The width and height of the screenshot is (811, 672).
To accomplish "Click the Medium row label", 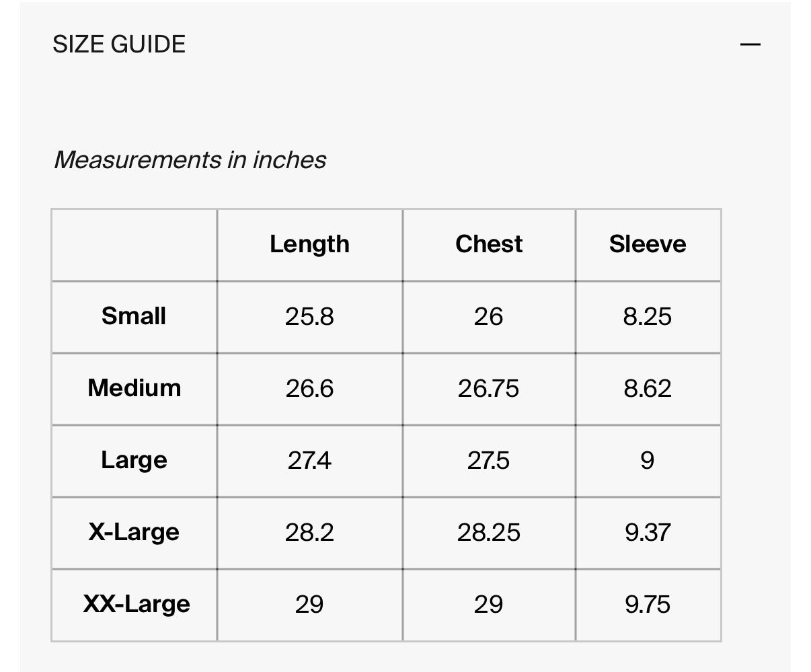I will pos(134,388).
